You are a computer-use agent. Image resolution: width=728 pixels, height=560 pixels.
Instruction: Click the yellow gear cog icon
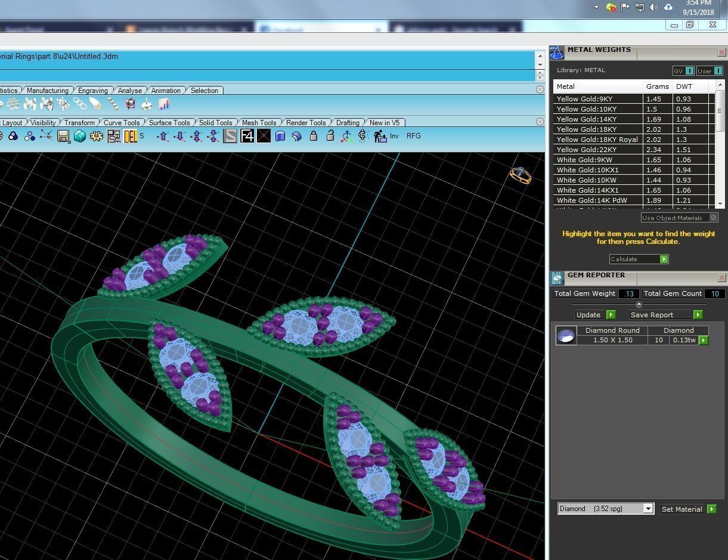(x=97, y=137)
